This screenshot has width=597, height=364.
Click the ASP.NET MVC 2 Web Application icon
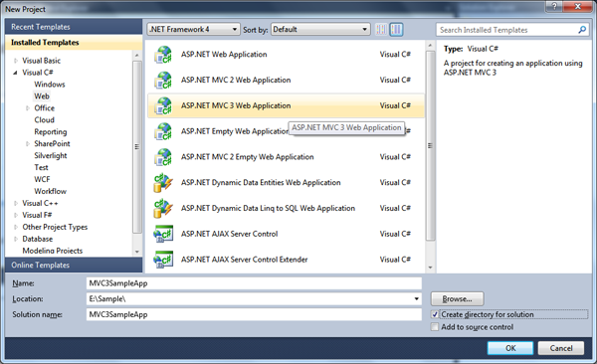coord(163,81)
